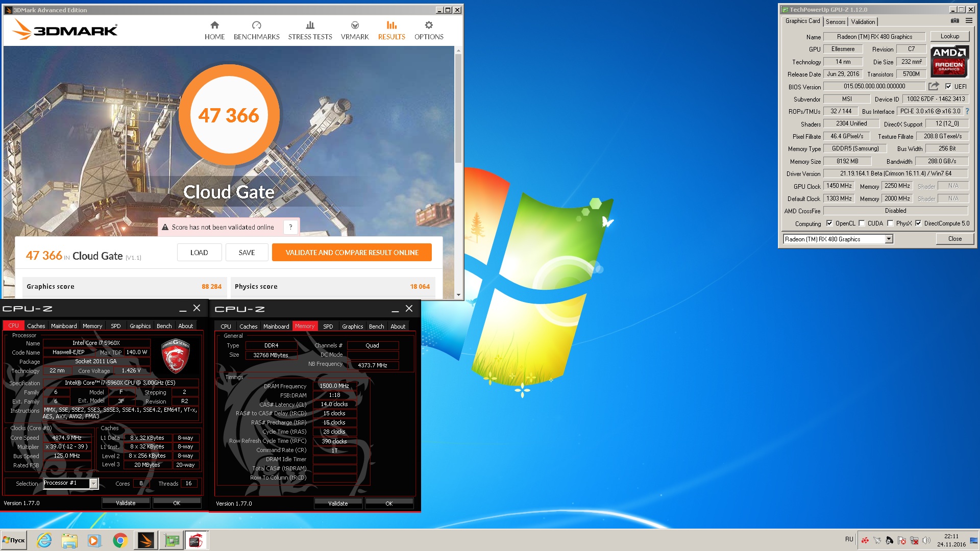Screen dimensions: 980x551
Task: Go to BENCHMARKS in 3DMark
Action: (256, 31)
